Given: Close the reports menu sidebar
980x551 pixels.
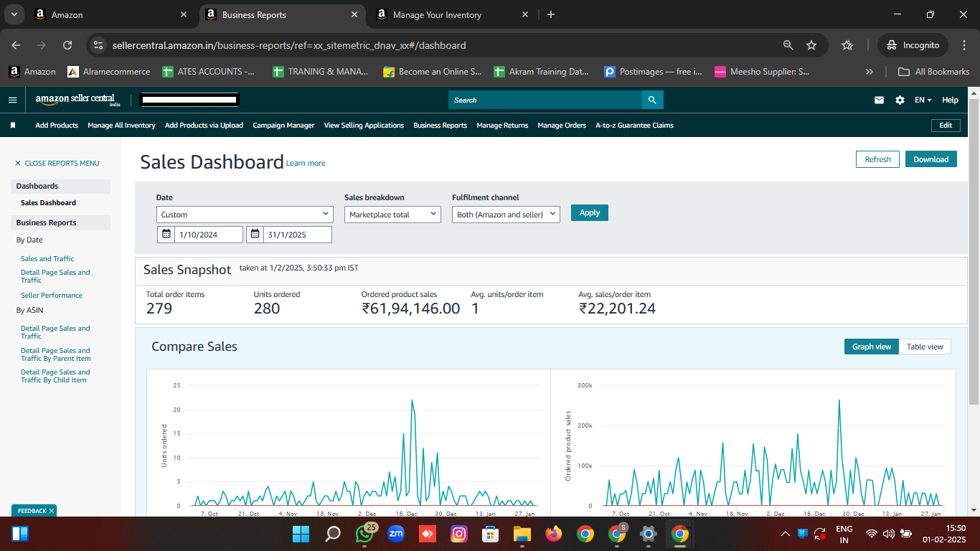Looking at the screenshot, I should pyautogui.click(x=57, y=164).
